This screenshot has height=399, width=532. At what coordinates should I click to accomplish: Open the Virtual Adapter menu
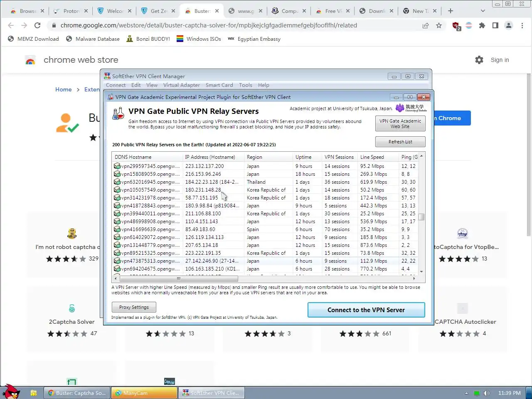(x=181, y=85)
